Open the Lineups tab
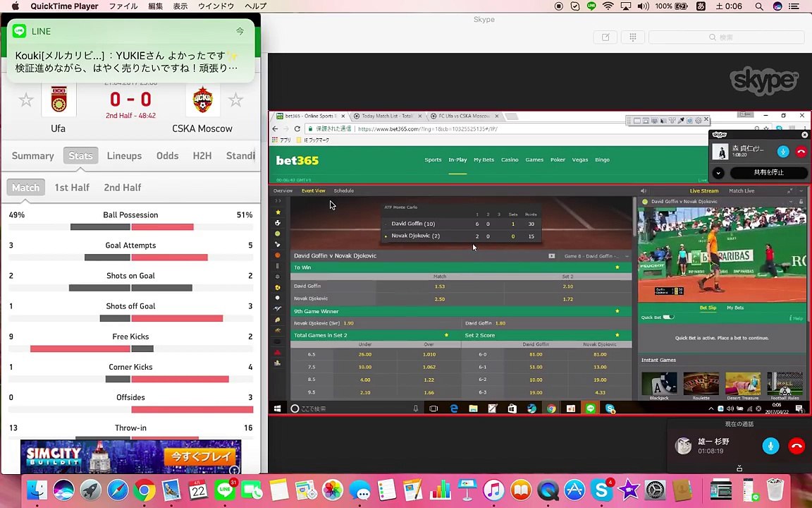812x508 pixels. tap(124, 155)
